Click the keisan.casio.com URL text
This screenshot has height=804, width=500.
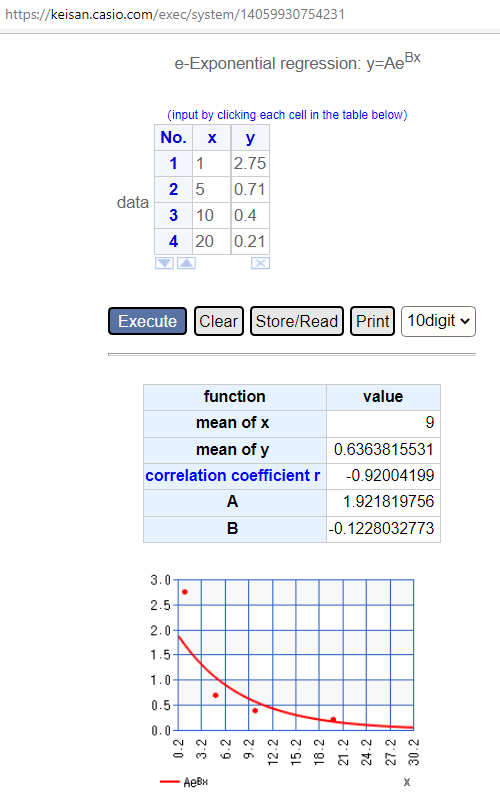(174, 14)
